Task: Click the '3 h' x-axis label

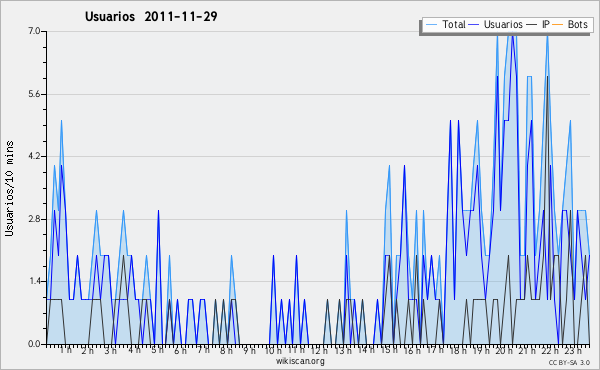Action: 111,350
